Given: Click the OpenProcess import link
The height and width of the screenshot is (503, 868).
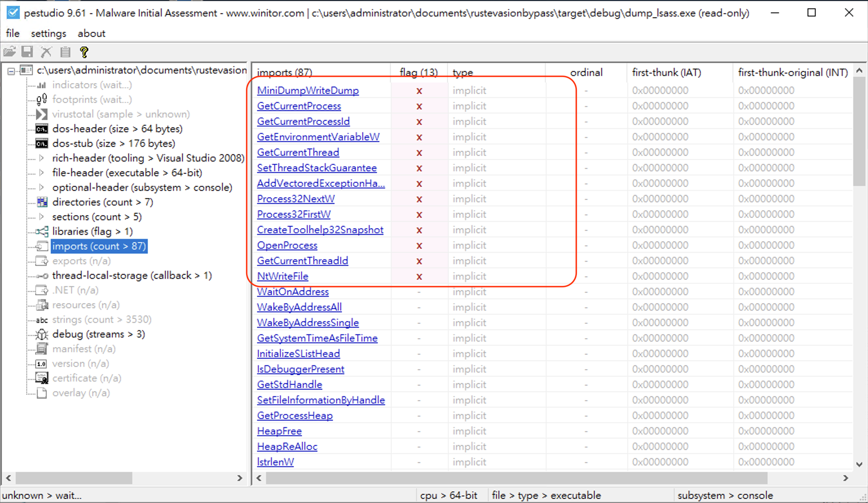Looking at the screenshot, I should click(x=287, y=245).
